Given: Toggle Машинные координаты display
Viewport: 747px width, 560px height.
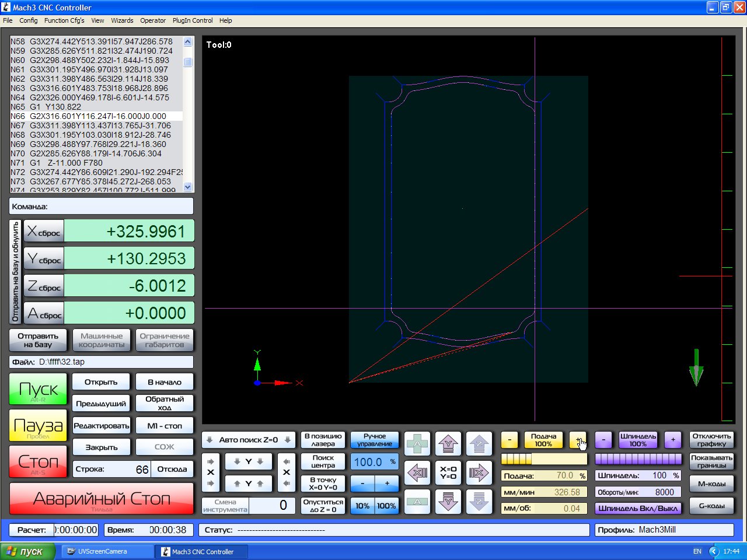Looking at the screenshot, I should [102, 340].
